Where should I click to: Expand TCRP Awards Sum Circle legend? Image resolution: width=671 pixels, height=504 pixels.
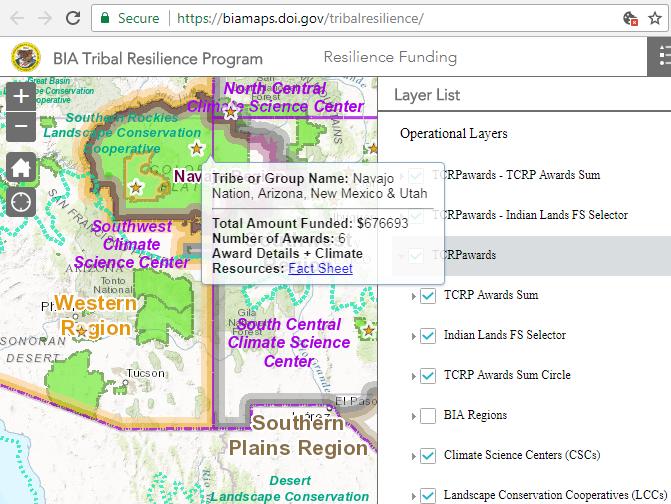[x=413, y=376]
